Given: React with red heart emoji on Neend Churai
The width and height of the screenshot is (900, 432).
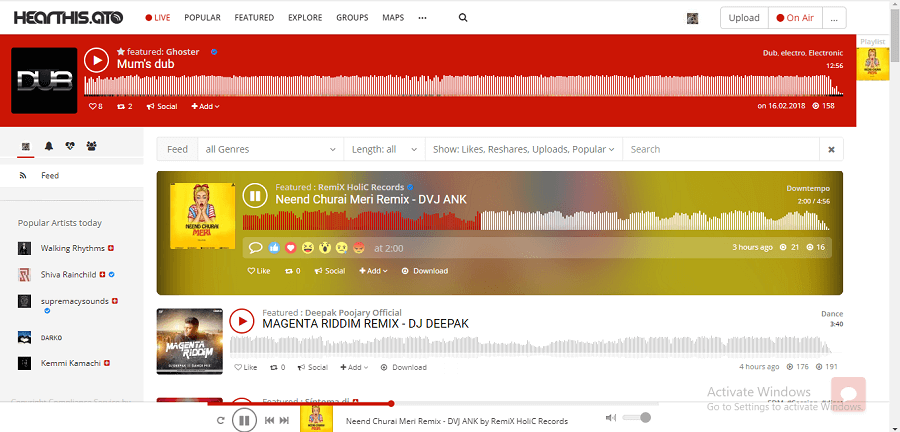Looking at the screenshot, I should click(x=291, y=248).
